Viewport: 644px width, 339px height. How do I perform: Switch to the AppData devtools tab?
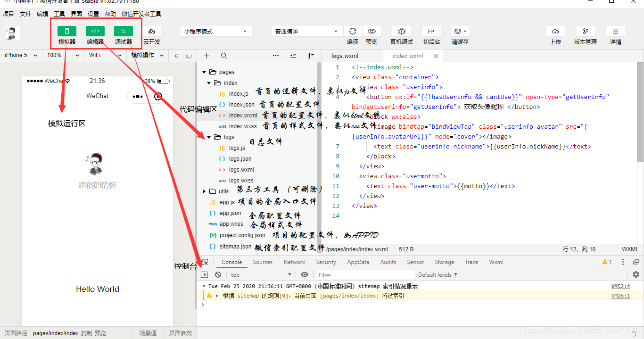(x=358, y=262)
